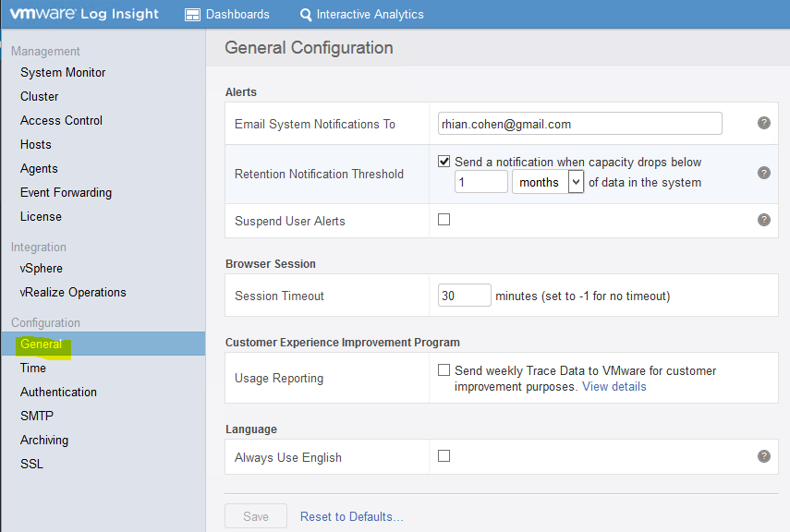This screenshot has width=790, height=532.
Task: Click the VMware Log Insight logo
Action: (x=84, y=14)
